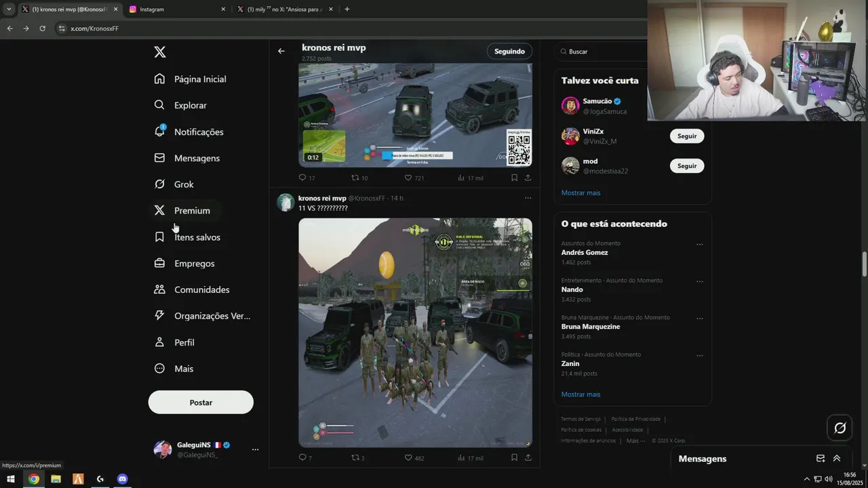
Task: Open new Chrome tab
Action: click(x=347, y=9)
